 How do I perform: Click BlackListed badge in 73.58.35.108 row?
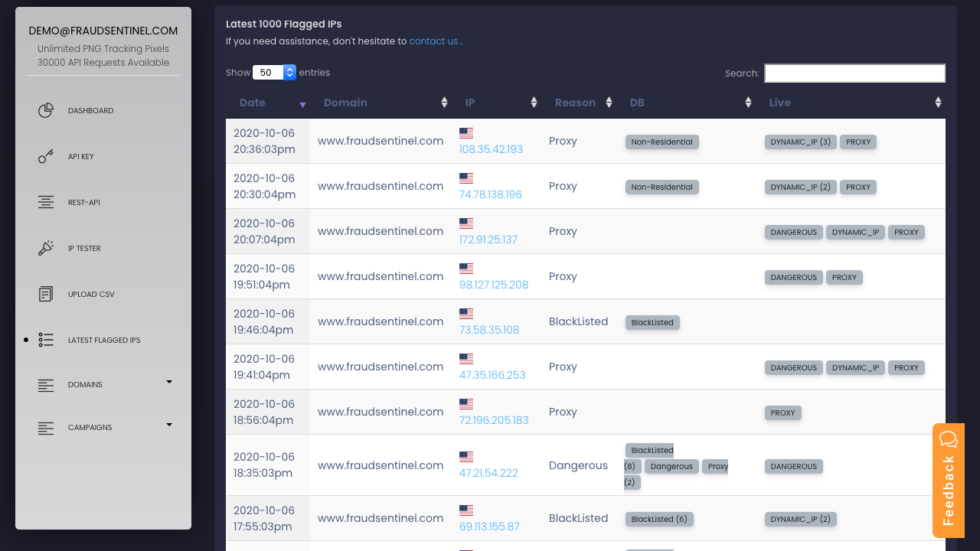click(652, 322)
